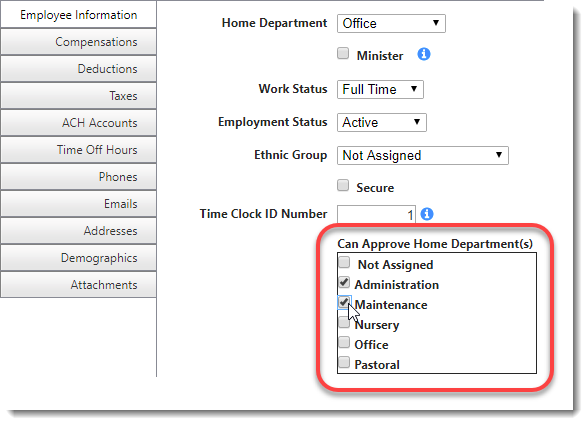Enable the Minister checkbox
The width and height of the screenshot is (588, 425).
tap(343, 54)
